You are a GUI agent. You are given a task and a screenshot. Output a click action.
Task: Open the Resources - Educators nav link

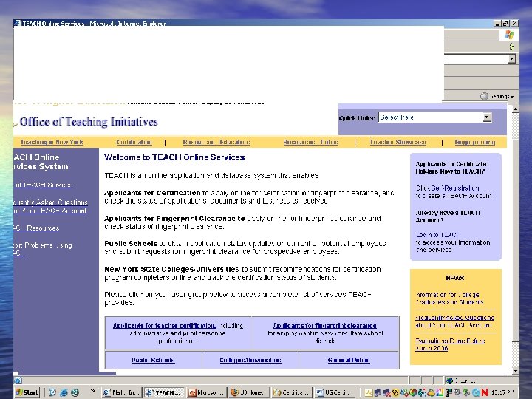point(216,142)
